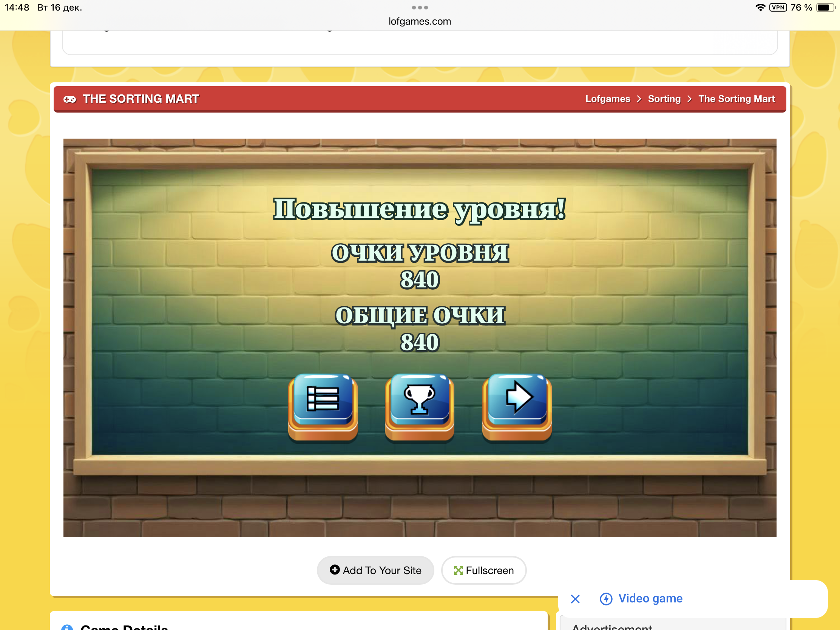
Task: Open the Lofgames breadcrumb link
Action: 607,99
